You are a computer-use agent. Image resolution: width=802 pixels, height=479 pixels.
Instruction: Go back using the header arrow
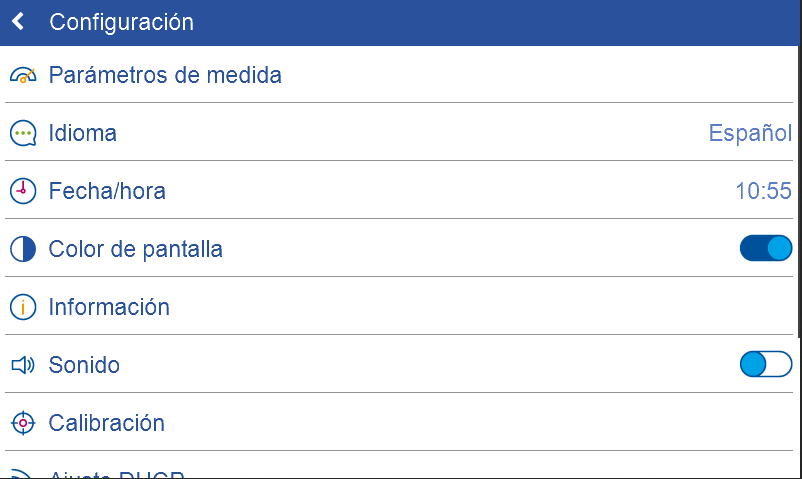click(18, 22)
